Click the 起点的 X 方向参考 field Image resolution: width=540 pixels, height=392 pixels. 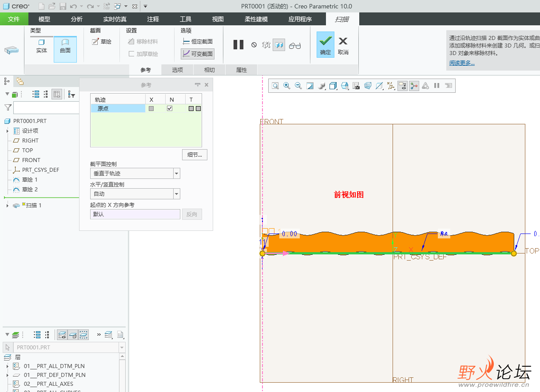coord(135,214)
